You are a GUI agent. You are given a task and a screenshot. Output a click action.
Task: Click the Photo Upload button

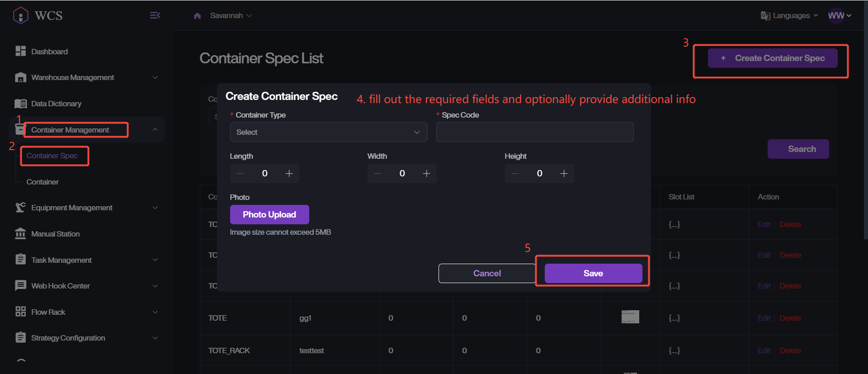coord(269,214)
